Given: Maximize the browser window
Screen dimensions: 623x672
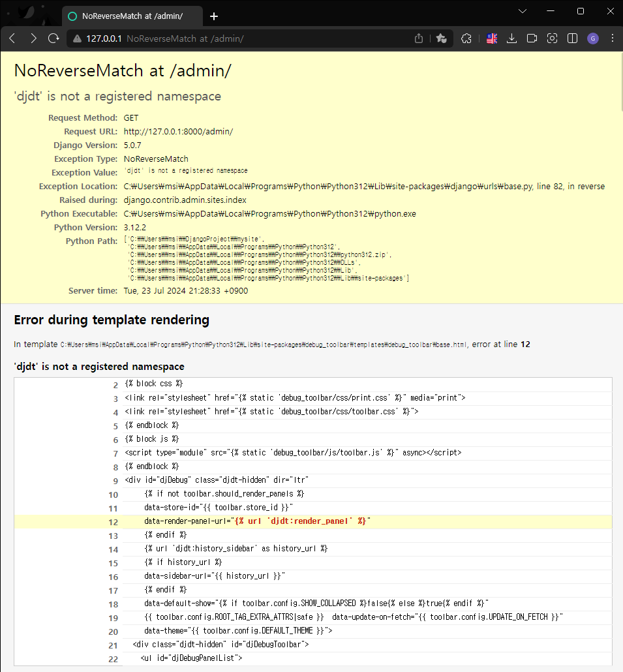Looking at the screenshot, I should coord(581,11).
